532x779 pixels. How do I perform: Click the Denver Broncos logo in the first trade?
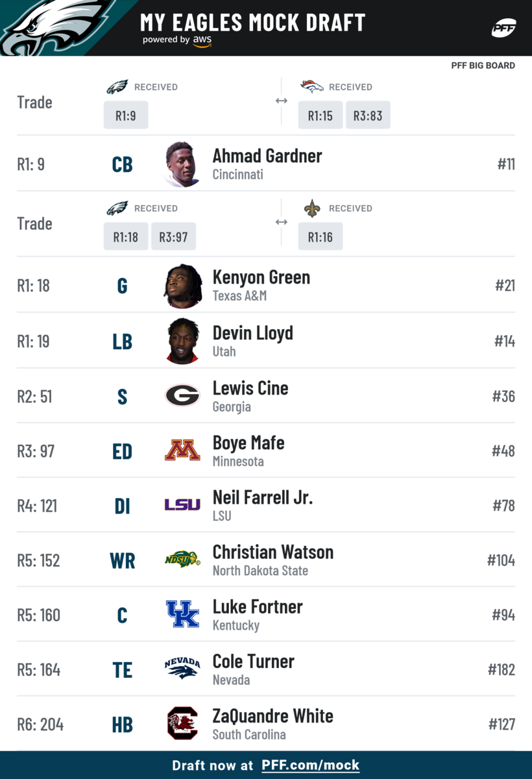[x=312, y=87]
